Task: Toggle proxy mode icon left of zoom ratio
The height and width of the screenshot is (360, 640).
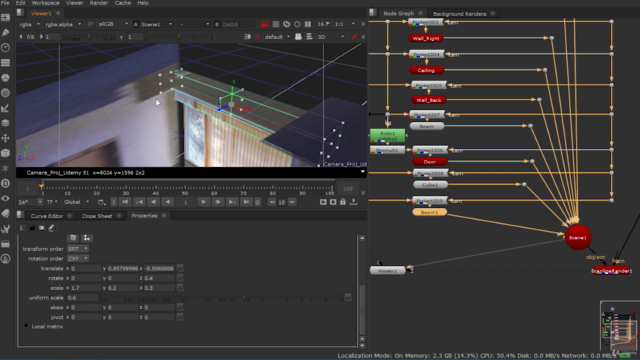Action: [297, 24]
